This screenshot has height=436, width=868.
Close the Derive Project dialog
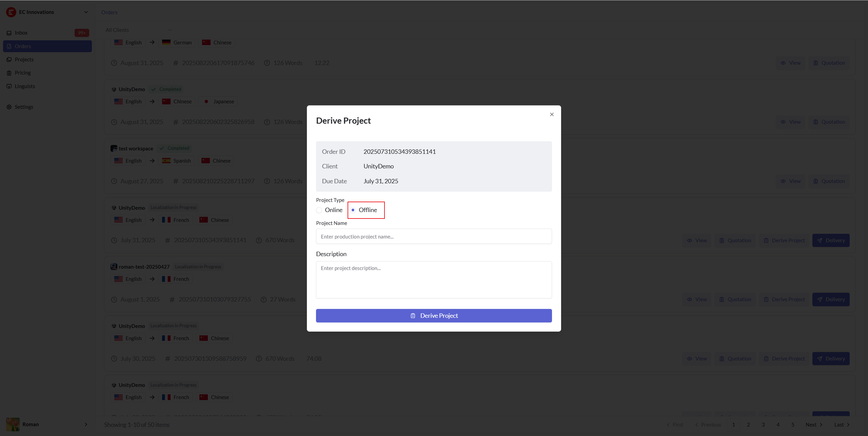click(552, 115)
